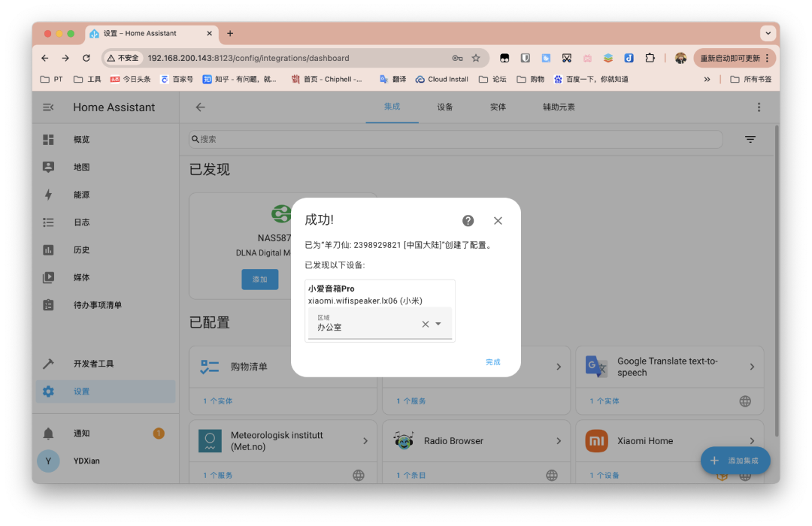Open 媒体 media browser in sidebar

(x=81, y=277)
